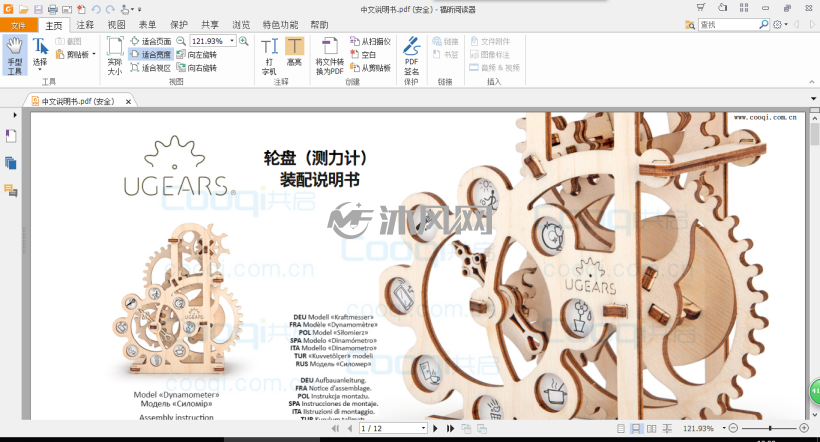Go to first page button
Screen dimensions: 820x442
(335, 428)
